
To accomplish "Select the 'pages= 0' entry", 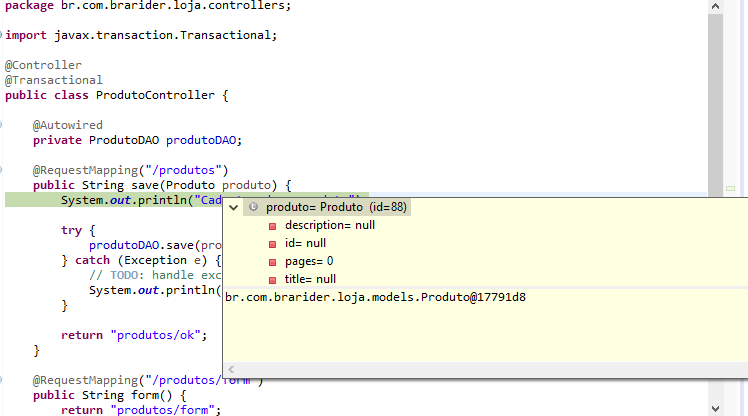I will tap(309, 261).
